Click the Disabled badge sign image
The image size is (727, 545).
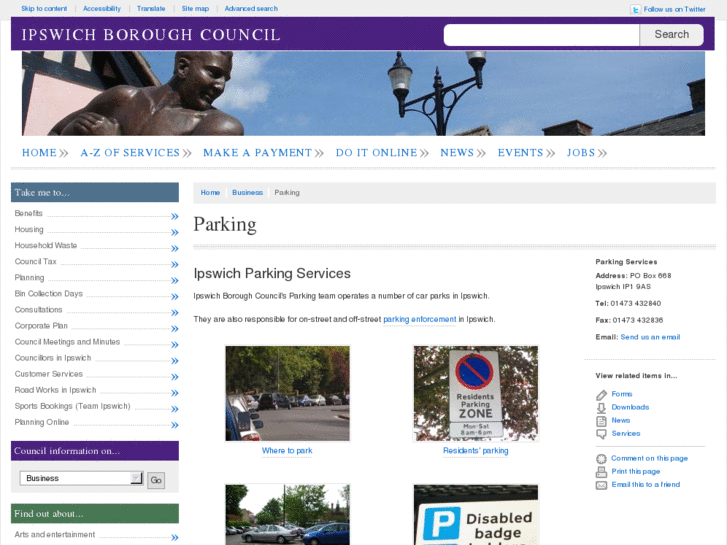click(476, 515)
